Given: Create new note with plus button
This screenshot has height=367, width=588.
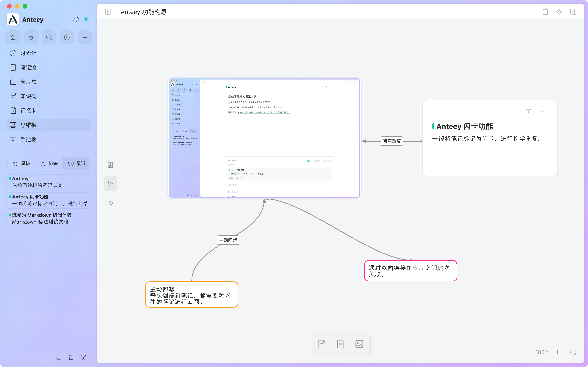Looking at the screenshot, I should (x=85, y=37).
